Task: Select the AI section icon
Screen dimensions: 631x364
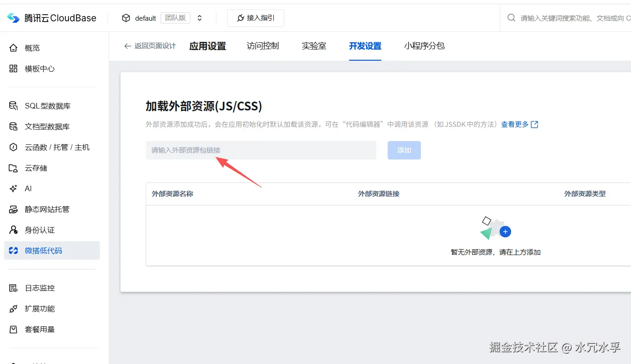Action: pyautogui.click(x=12, y=188)
